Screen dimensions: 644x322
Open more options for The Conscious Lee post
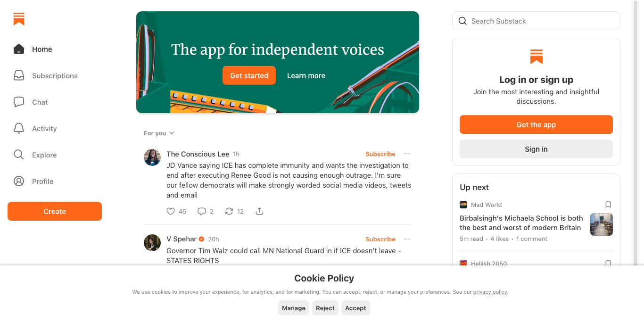(x=407, y=154)
